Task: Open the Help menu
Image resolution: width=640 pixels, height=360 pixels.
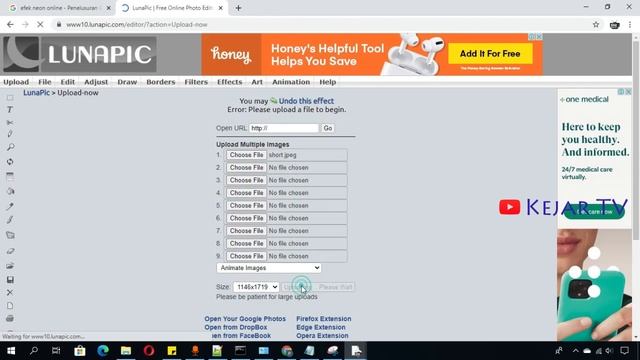Action: click(x=327, y=82)
